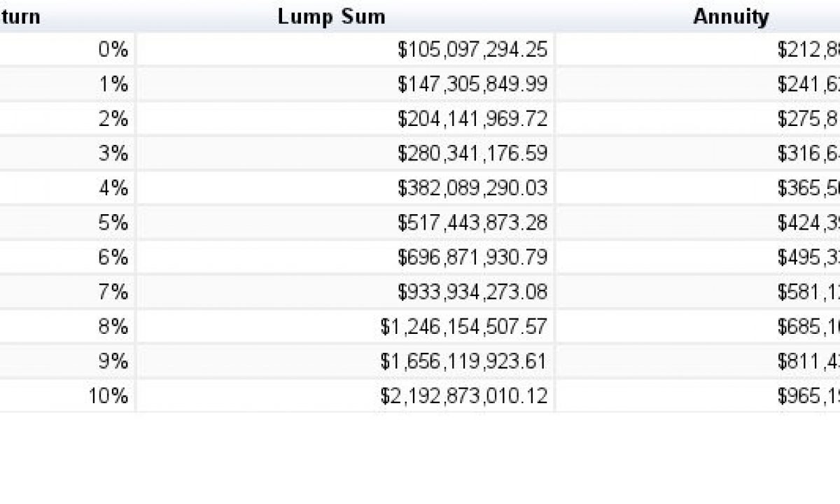Select the $1,656,119,923.61 cell

[x=463, y=361]
